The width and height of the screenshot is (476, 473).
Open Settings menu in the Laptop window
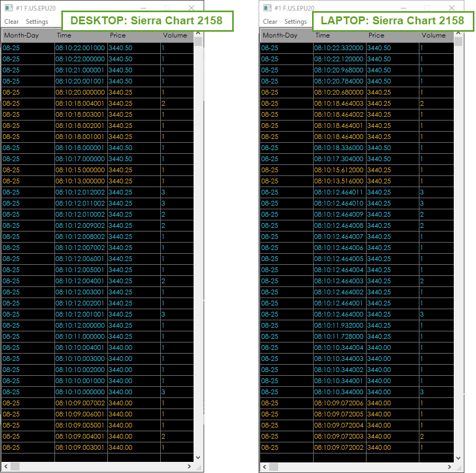295,22
